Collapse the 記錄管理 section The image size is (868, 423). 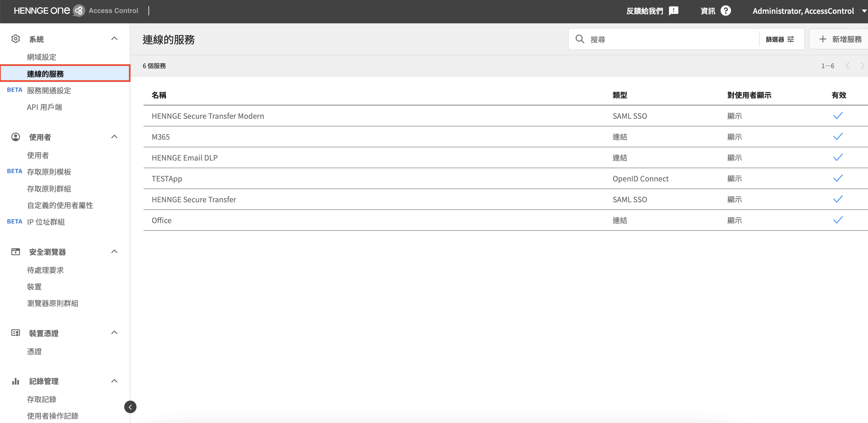(114, 381)
